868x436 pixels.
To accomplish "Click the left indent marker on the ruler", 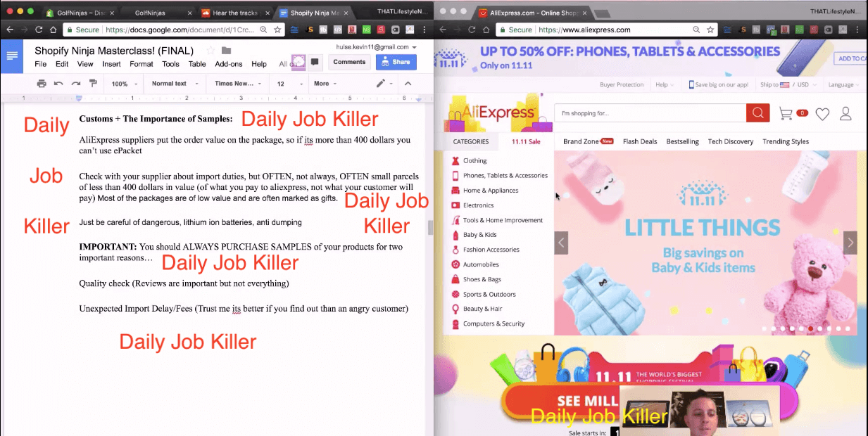I will click(79, 98).
